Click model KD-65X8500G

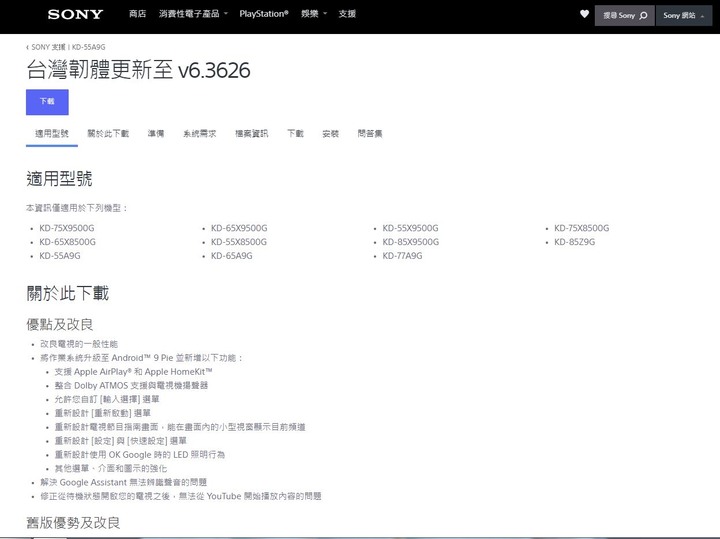pyautogui.click(x=68, y=242)
